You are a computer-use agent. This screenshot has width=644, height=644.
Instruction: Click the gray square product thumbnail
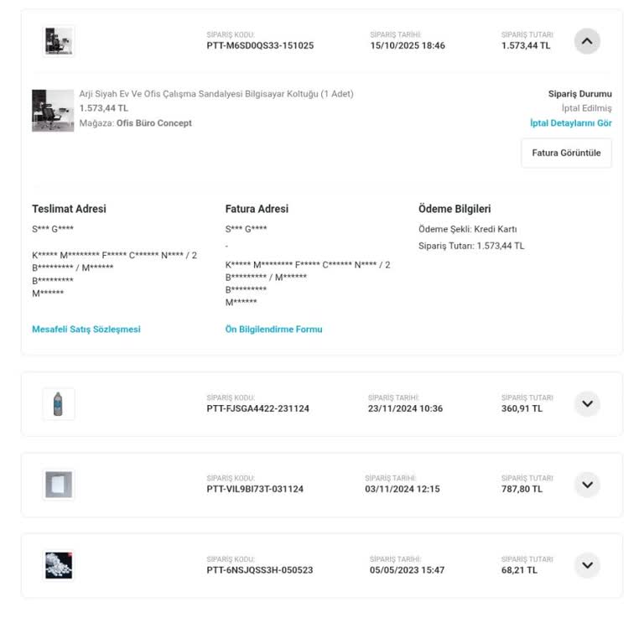pyautogui.click(x=59, y=485)
